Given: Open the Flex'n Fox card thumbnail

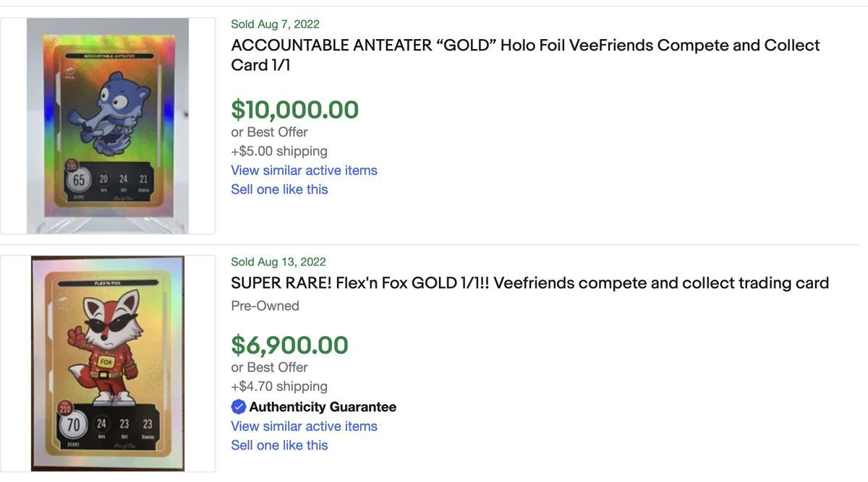Looking at the screenshot, I should coord(108,363).
